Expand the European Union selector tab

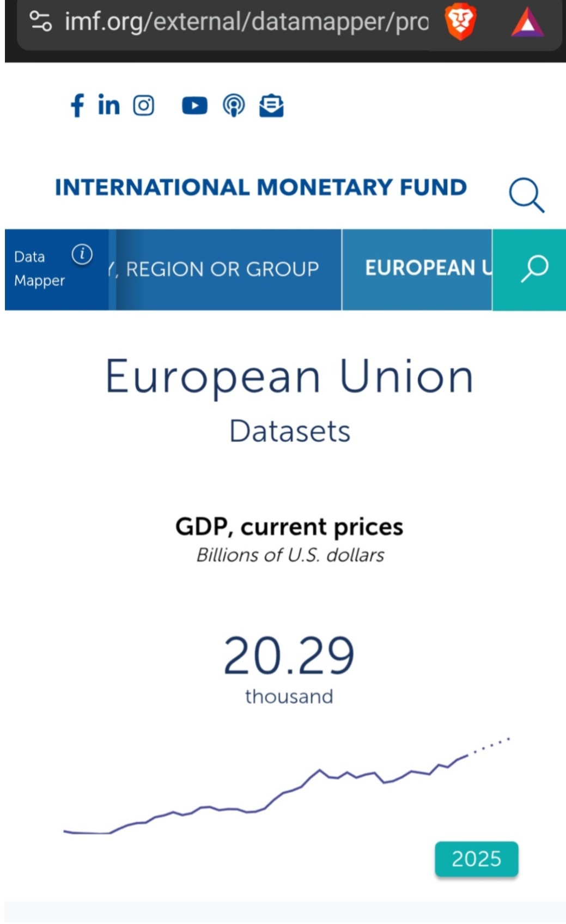[427, 268]
